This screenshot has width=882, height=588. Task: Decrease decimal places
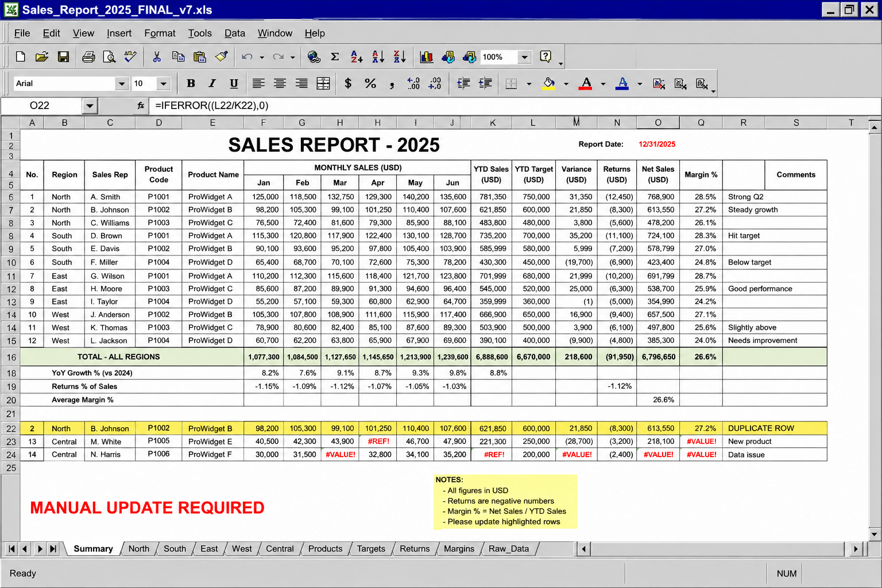coord(435,83)
